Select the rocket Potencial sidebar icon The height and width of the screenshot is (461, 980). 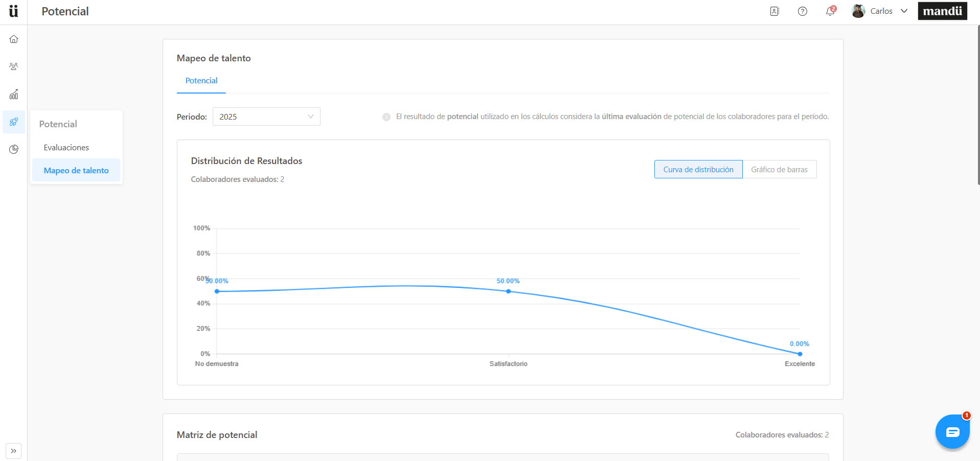[14, 122]
